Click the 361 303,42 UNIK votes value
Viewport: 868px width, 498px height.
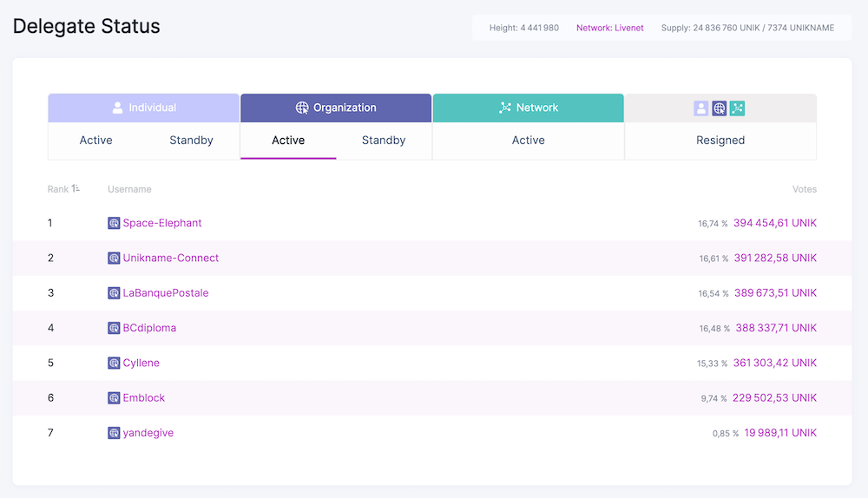(775, 363)
